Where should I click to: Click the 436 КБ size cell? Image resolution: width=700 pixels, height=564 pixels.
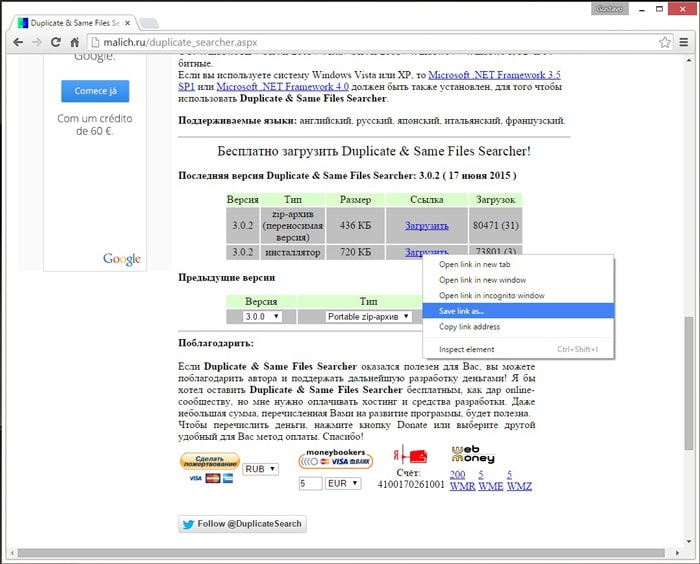pyautogui.click(x=355, y=226)
